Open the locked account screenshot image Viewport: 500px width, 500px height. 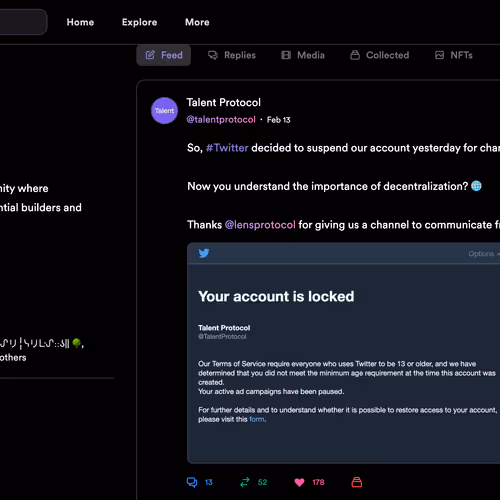pos(344,353)
